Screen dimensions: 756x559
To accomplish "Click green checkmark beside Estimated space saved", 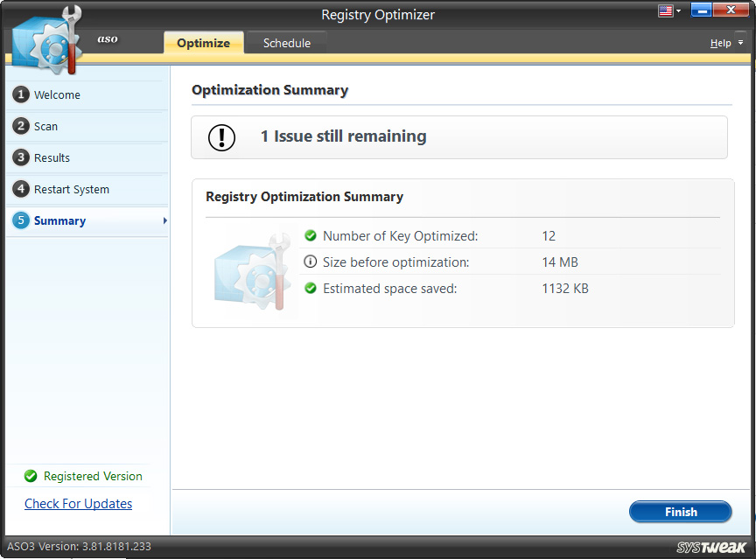I will pyautogui.click(x=311, y=288).
